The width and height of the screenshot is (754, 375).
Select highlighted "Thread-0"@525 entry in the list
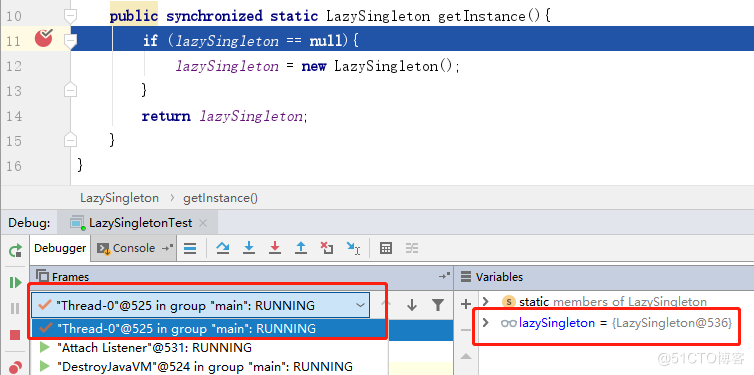pyautogui.click(x=209, y=329)
